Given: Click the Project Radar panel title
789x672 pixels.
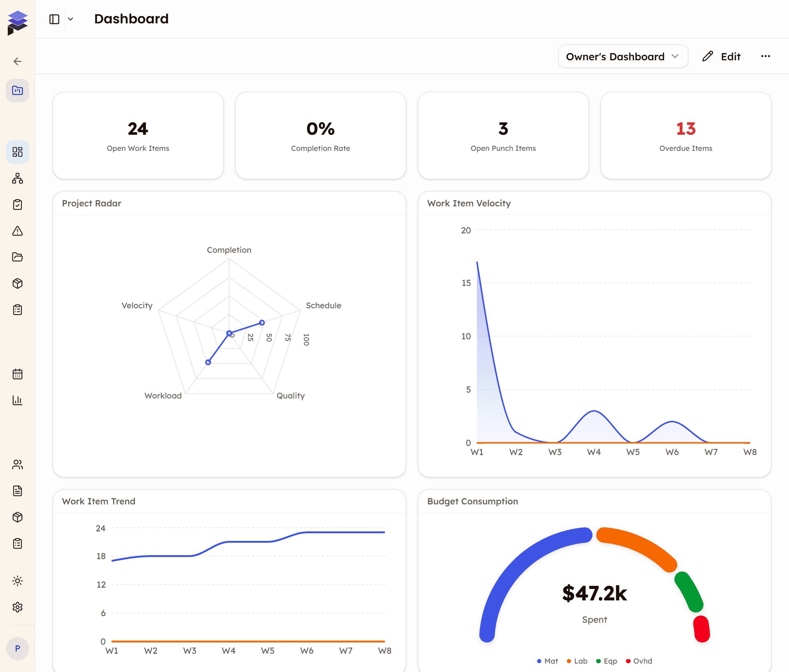Looking at the screenshot, I should 92,203.
